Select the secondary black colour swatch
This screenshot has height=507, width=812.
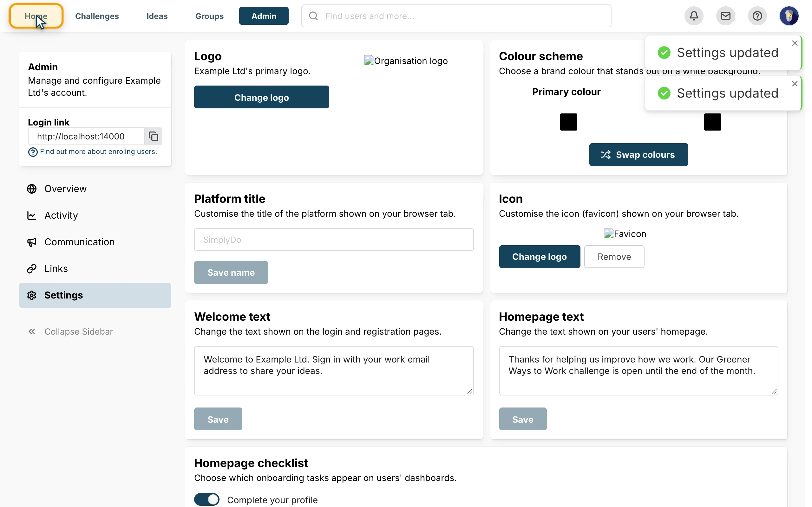click(x=712, y=122)
